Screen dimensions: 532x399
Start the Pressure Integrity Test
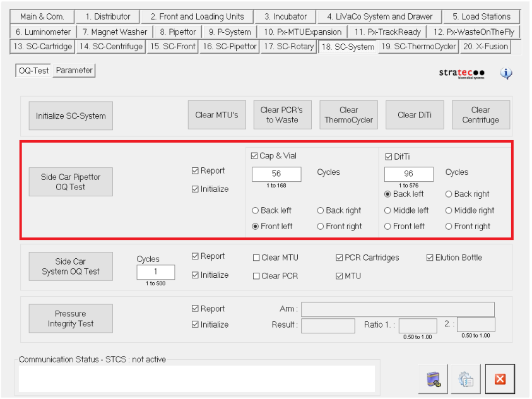pos(71,319)
